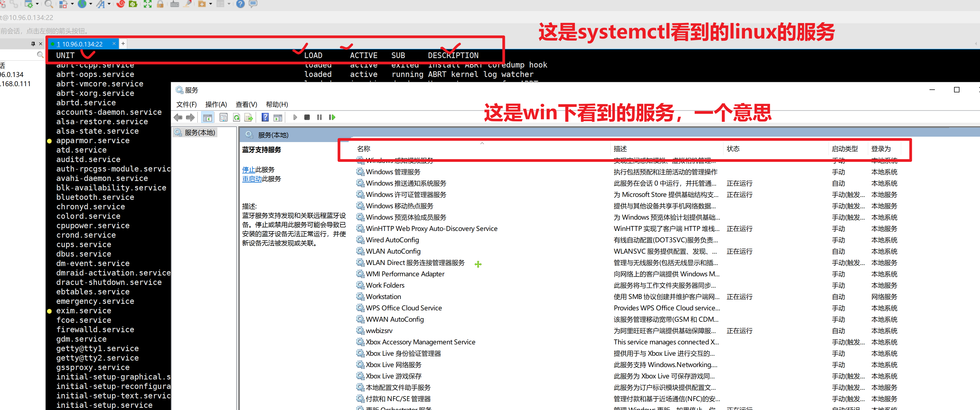This screenshot has height=410, width=980.
Task: Click the start service play button
Action: pos(295,117)
